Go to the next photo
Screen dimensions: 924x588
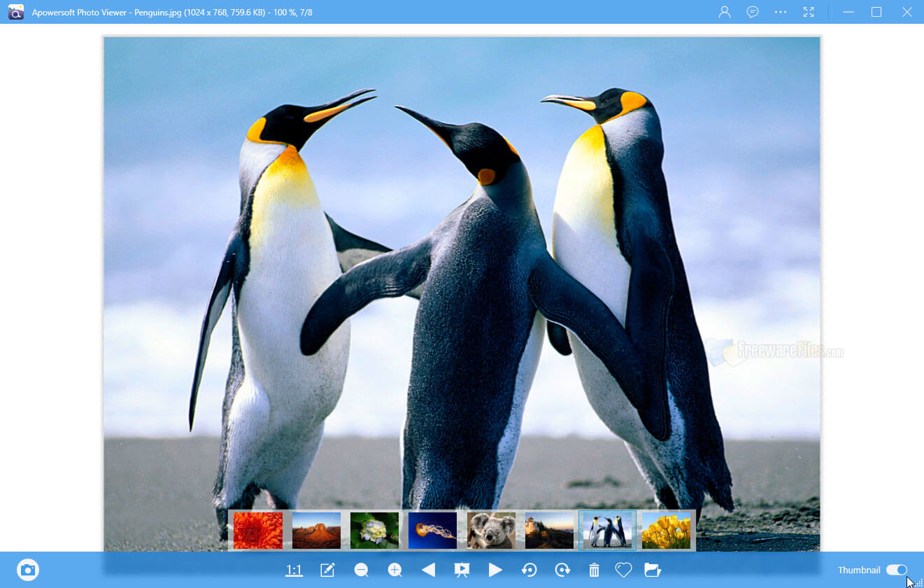coord(496,570)
